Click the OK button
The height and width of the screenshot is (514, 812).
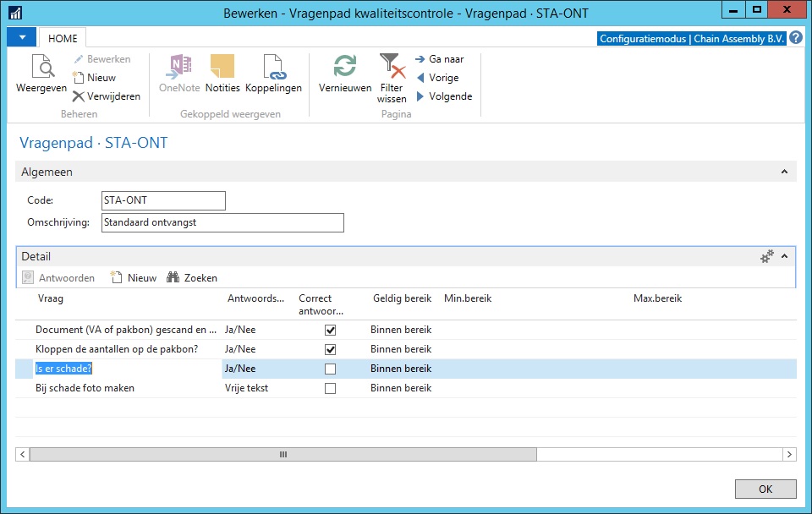click(x=765, y=489)
